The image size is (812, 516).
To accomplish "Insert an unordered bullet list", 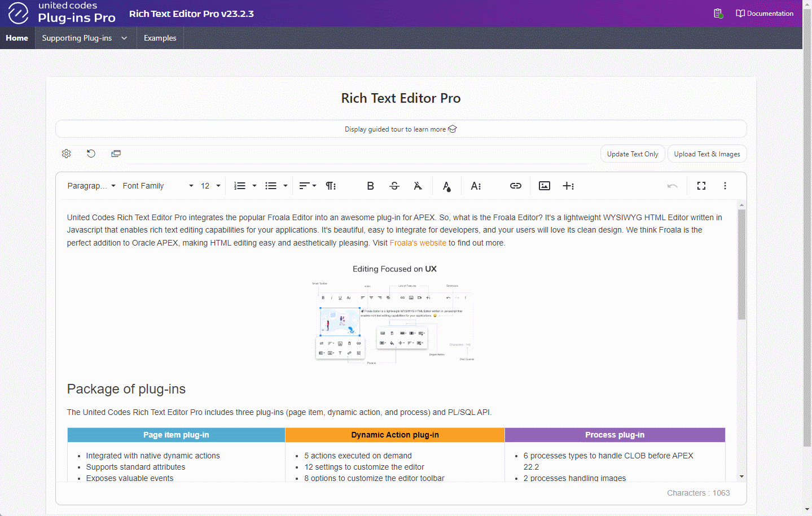I will [271, 186].
